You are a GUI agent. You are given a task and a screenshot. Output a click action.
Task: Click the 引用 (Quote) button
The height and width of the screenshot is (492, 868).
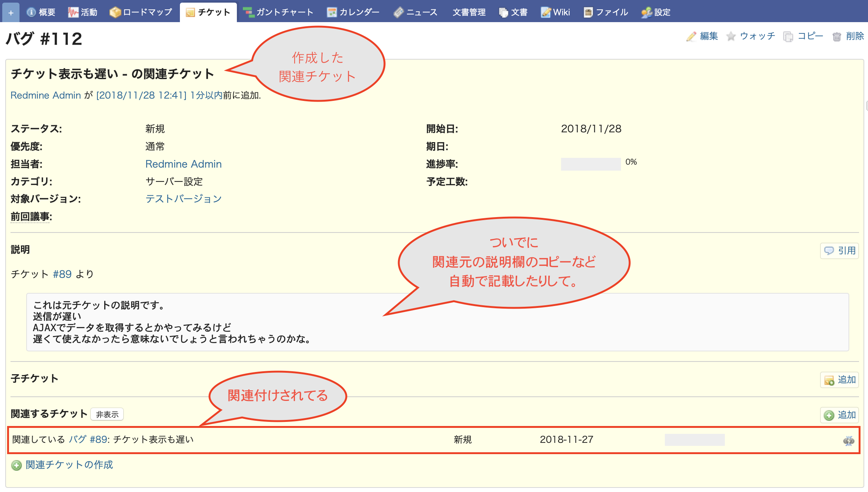click(841, 249)
